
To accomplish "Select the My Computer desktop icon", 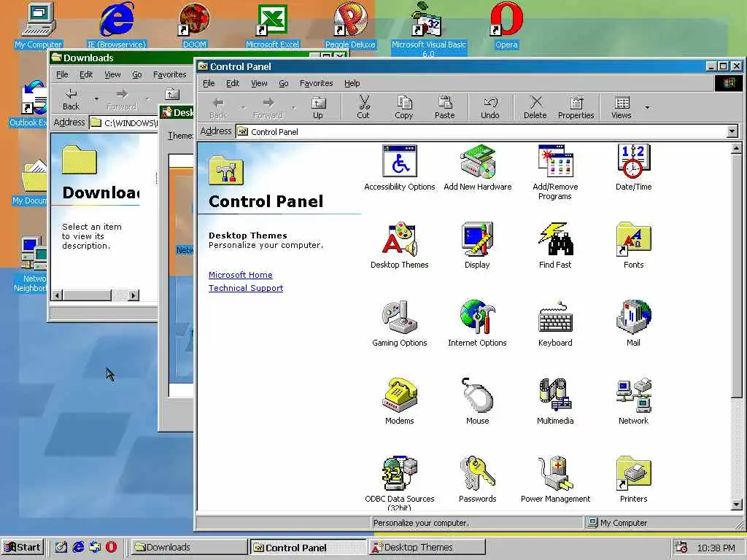I will [x=38, y=25].
